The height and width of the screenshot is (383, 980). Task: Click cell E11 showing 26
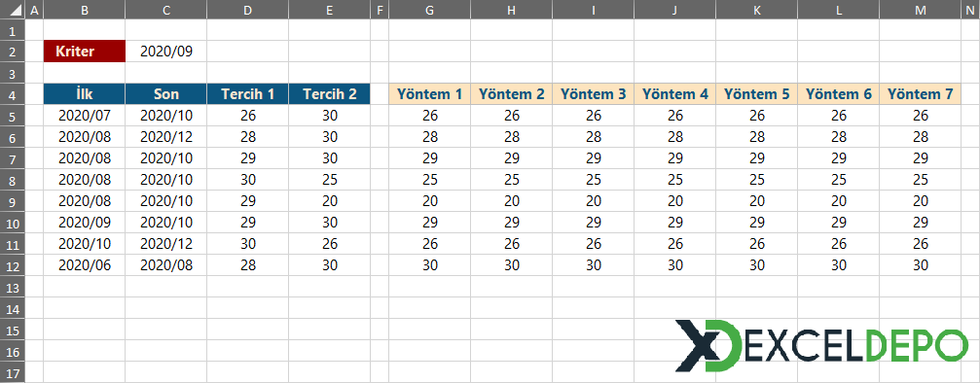point(329,244)
